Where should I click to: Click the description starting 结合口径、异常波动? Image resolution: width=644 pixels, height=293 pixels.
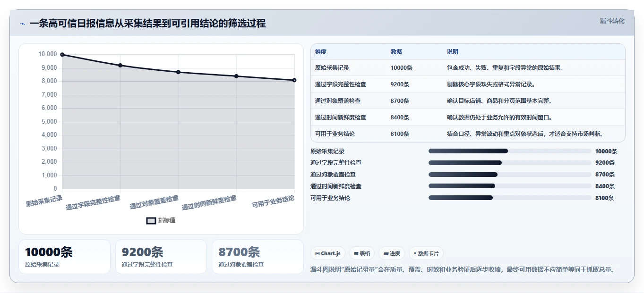point(525,134)
